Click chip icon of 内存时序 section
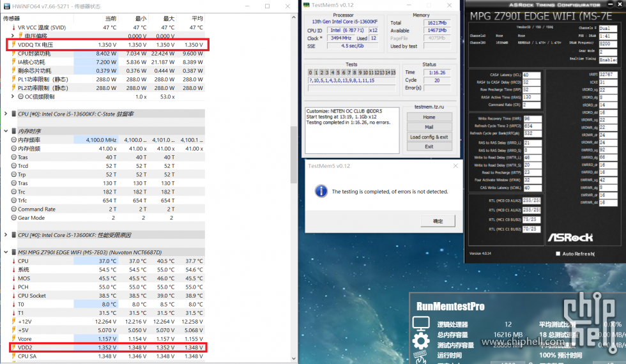Viewport: 626px width, 364px height. 13,131
